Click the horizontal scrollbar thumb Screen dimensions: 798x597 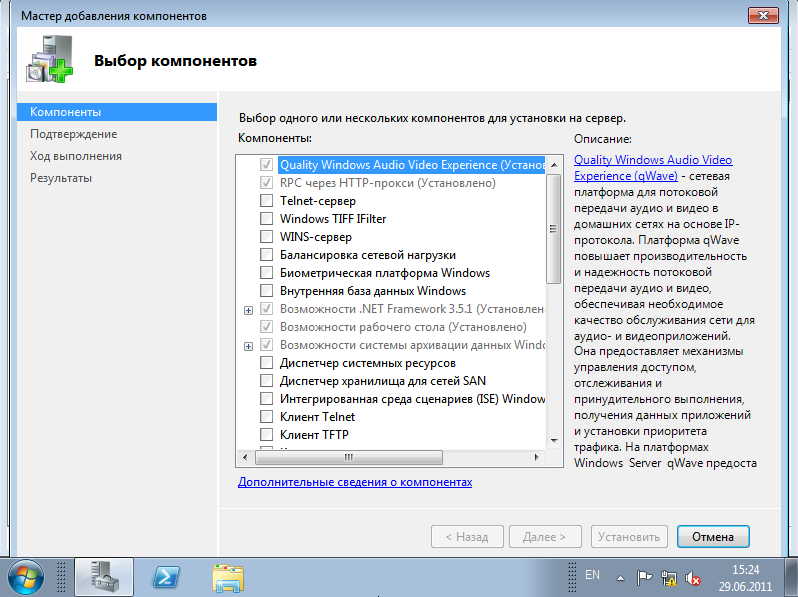(x=348, y=457)
